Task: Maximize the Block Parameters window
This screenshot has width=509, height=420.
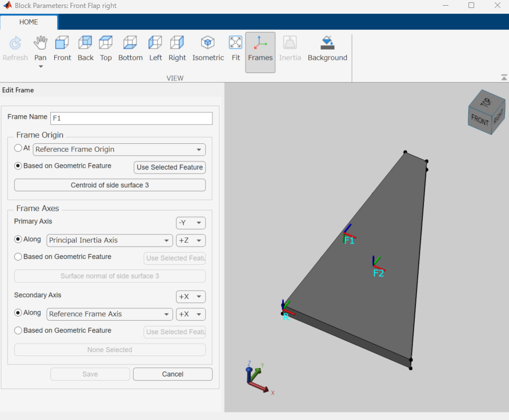Action: click(471, 5)
